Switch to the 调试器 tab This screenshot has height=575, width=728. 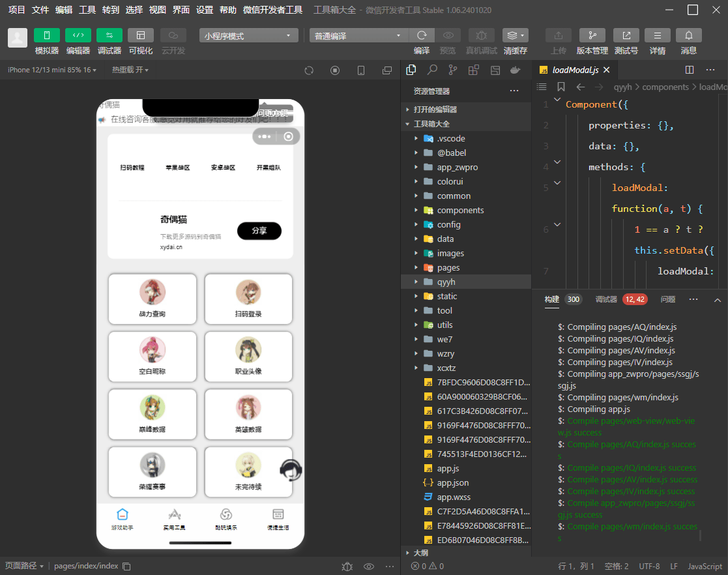(605, 299)
